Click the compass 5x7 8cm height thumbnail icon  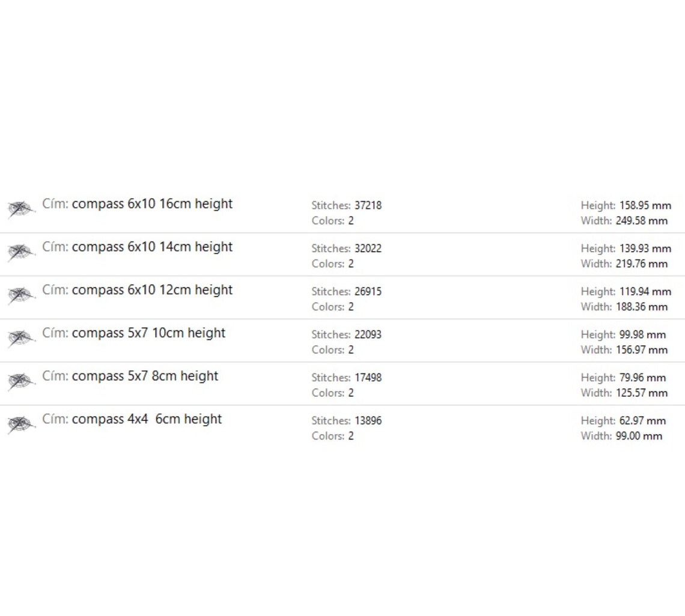[x=20, y=382]
